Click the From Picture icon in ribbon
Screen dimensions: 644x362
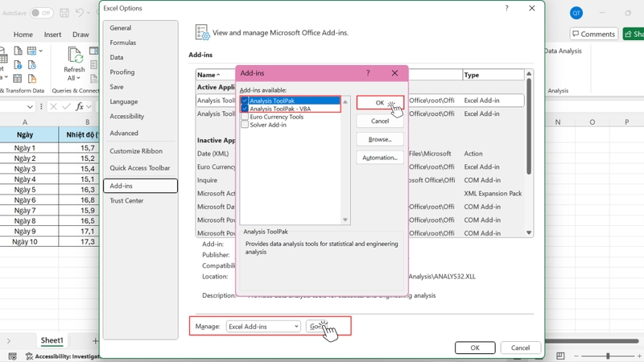(x=31, y=51)
